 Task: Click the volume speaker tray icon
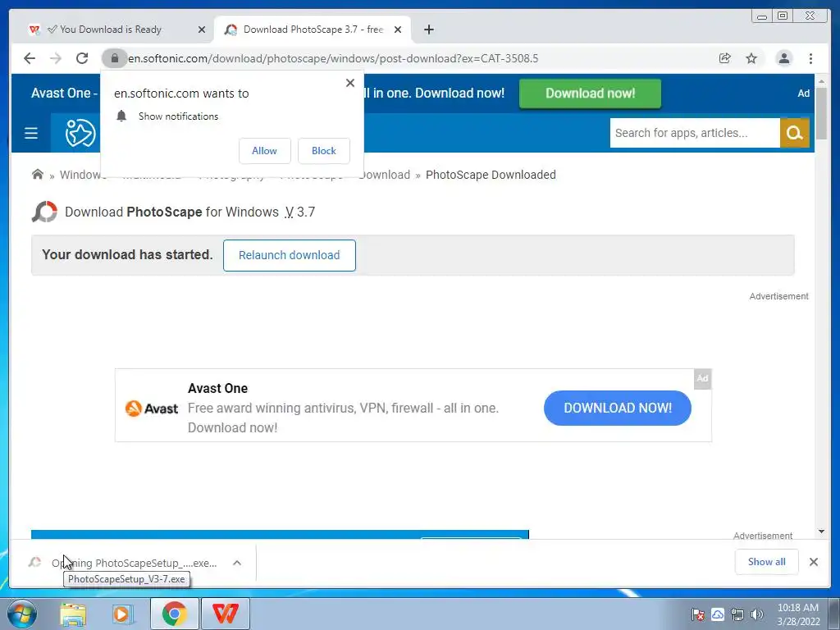tap(757, 614)
